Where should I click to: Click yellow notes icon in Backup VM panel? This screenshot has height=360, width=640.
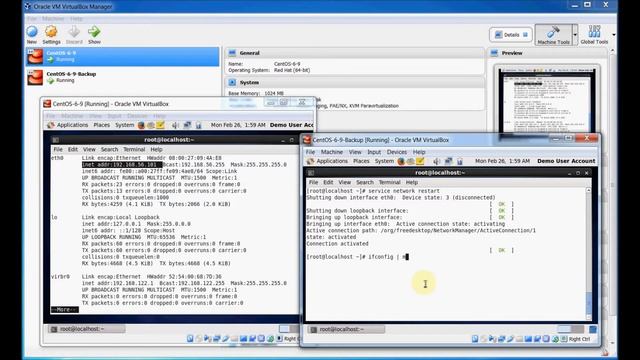click(x=420, y=161)
